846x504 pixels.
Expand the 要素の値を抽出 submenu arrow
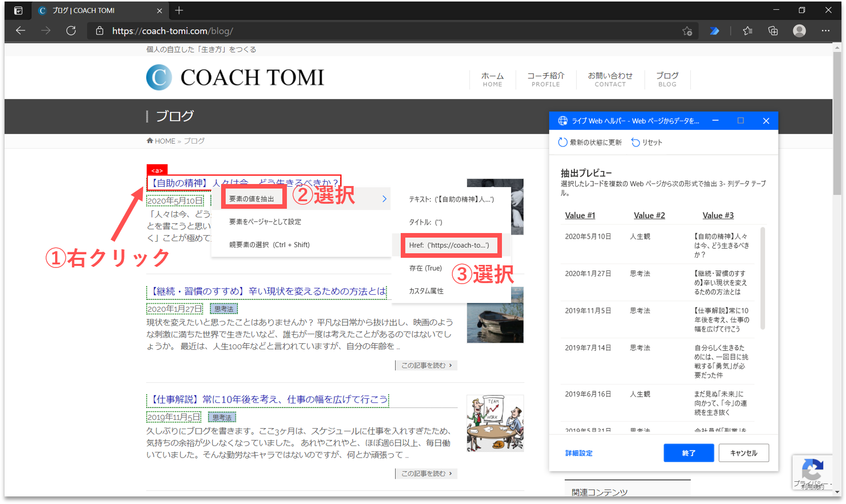385,199
